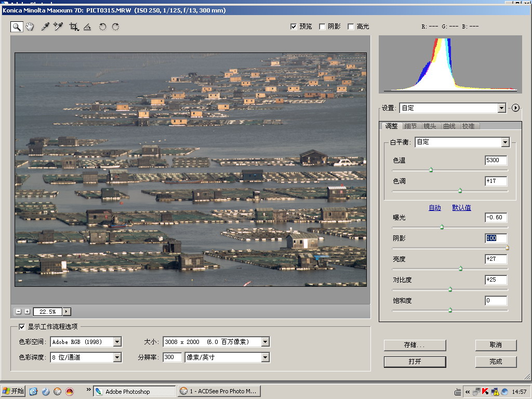Choose the Color Sampler tool
532x399 pixels.
point(58,26)
